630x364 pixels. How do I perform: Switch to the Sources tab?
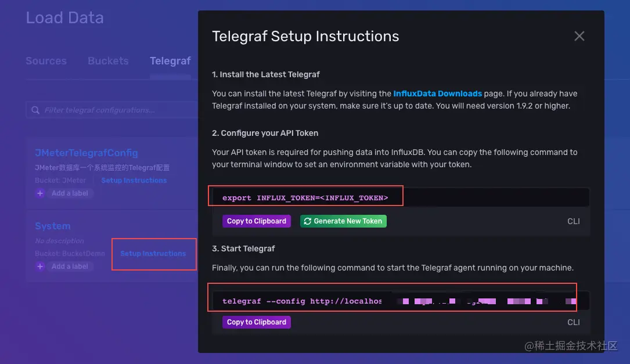click(46, 60)
